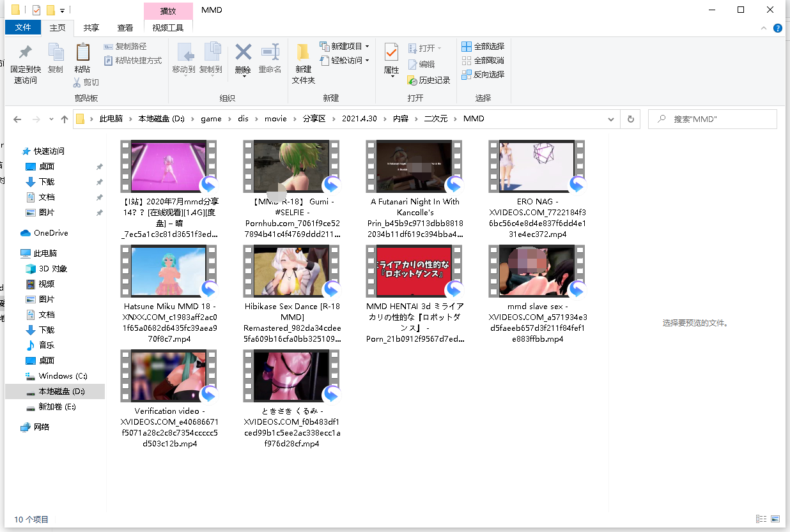Image resolution: width=790 pixels, height=532 pixels.
Task: Go back with the left arrow button
Action: (17, 119)
